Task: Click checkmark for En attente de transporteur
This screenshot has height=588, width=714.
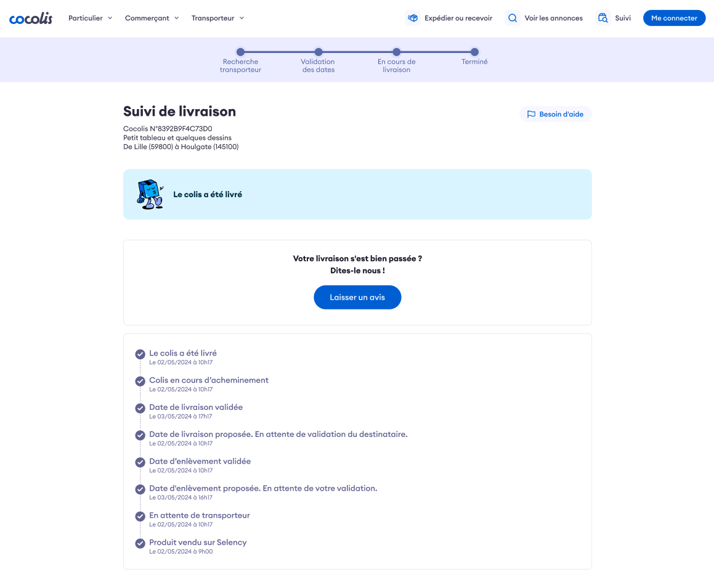Action: coord(140,516)
